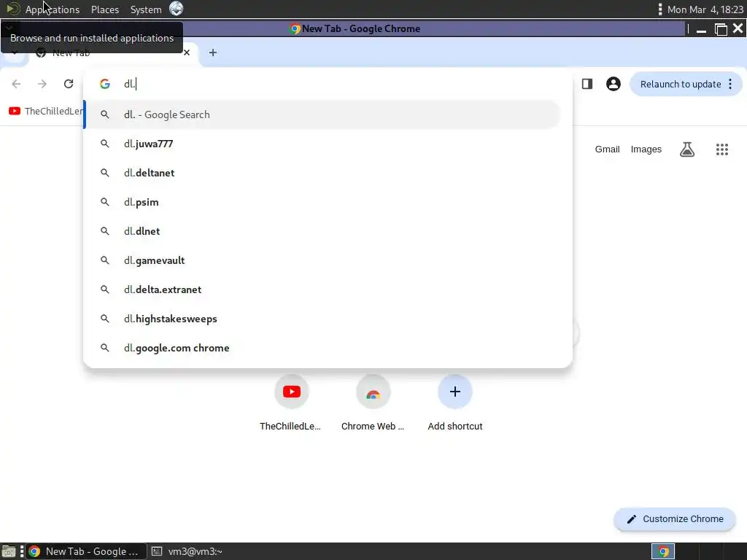Open the Chrome three-dot menu

[730, 85]
